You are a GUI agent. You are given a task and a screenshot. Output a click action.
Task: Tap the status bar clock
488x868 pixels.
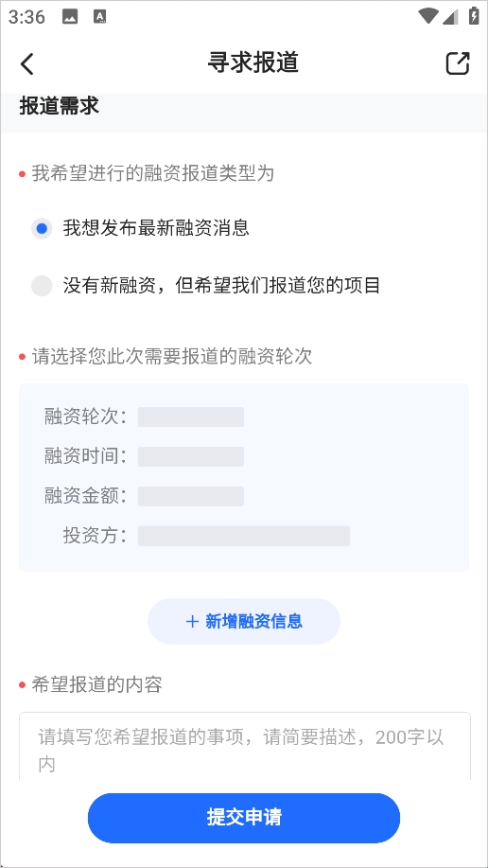point(26,17)
